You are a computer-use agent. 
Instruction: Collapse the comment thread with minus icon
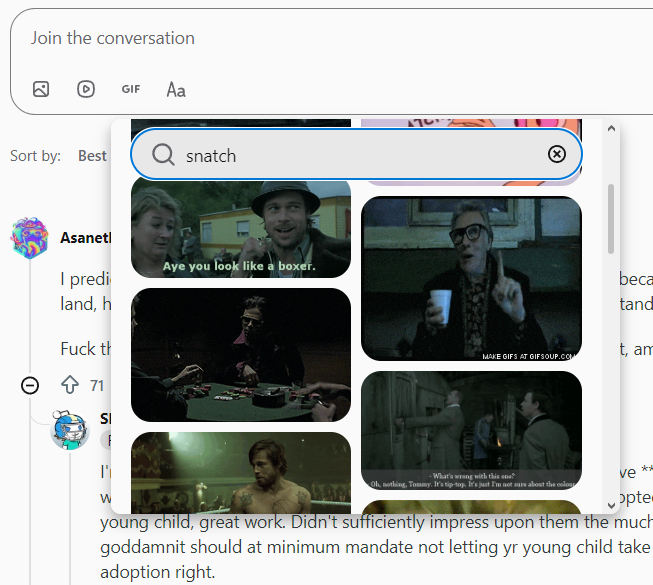point(30,386)
